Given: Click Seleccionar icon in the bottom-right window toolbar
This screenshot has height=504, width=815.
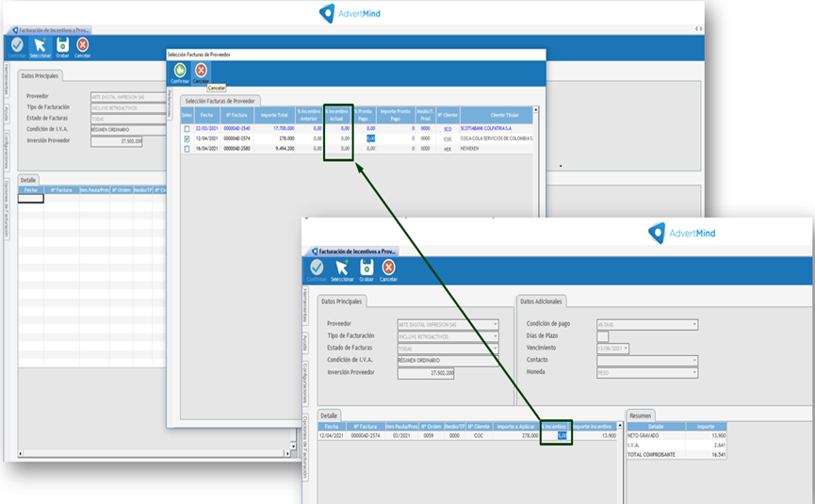Looking at the screenshot, I should point(341,269).
